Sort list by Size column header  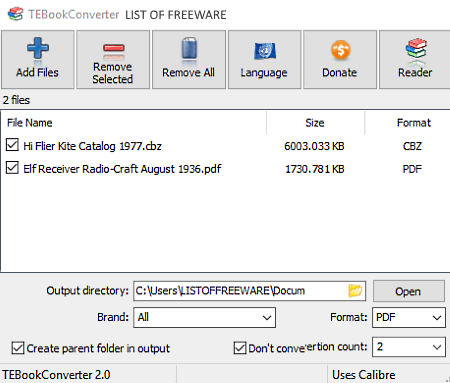(x=315, y=123)
